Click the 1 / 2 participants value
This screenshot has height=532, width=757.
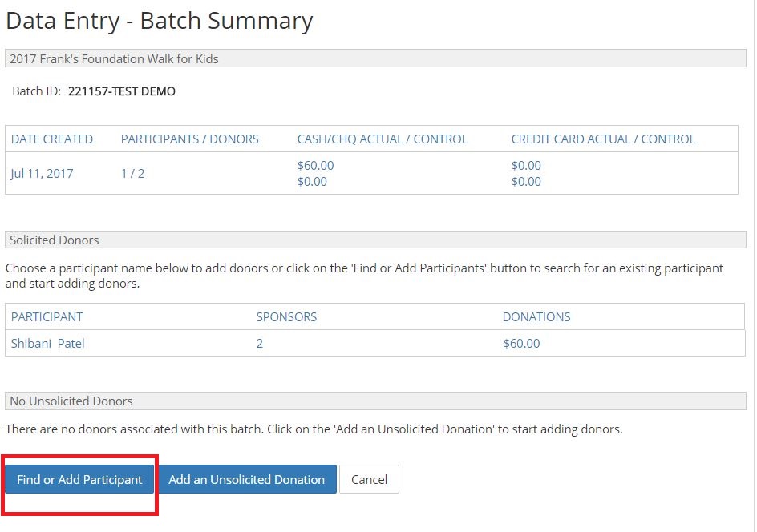pos(133,174)
